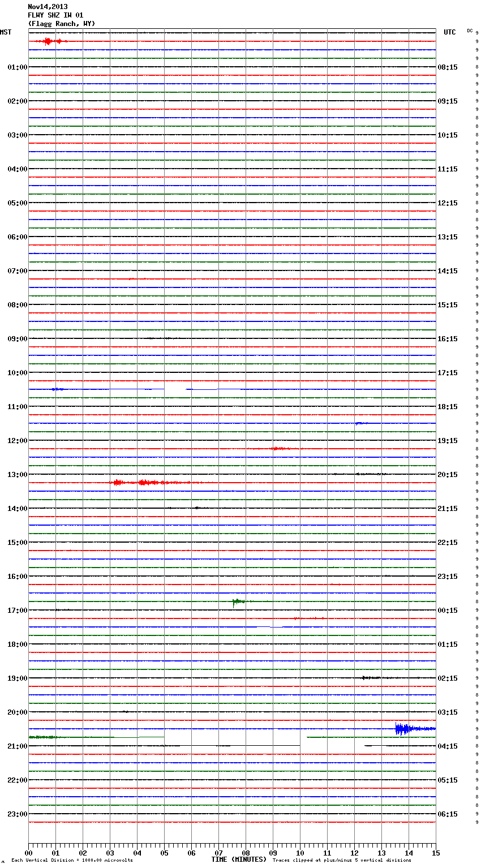Select the station code "FLWY SHZ IW 01"
The height and width of the screenshot is (868, 481).
pos(55,15)
